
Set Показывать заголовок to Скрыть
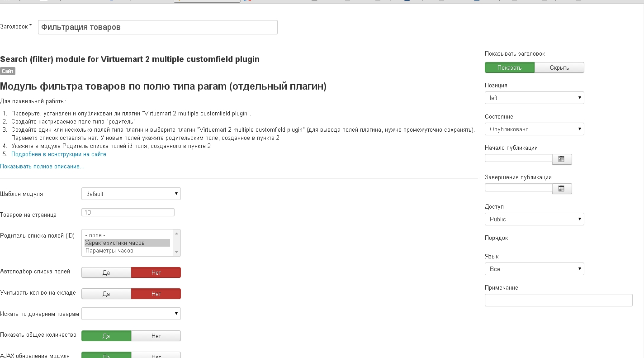(559, 67)
